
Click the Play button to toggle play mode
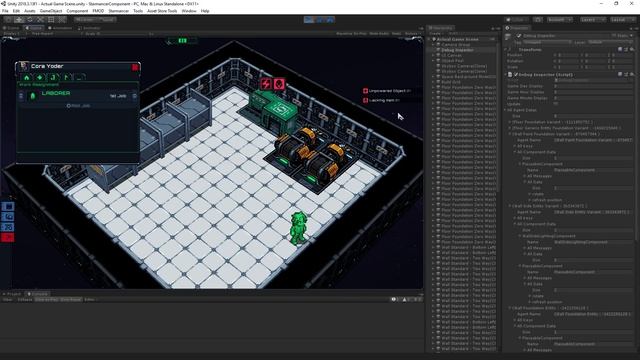(x=309, y=19)
